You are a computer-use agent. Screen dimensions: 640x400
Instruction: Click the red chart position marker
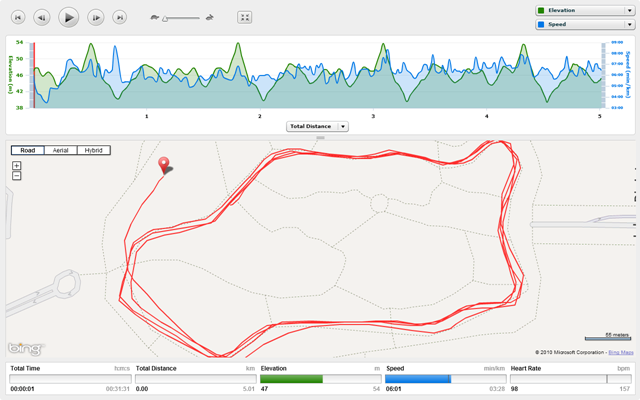pyautogui.click(x=34, y=75)
